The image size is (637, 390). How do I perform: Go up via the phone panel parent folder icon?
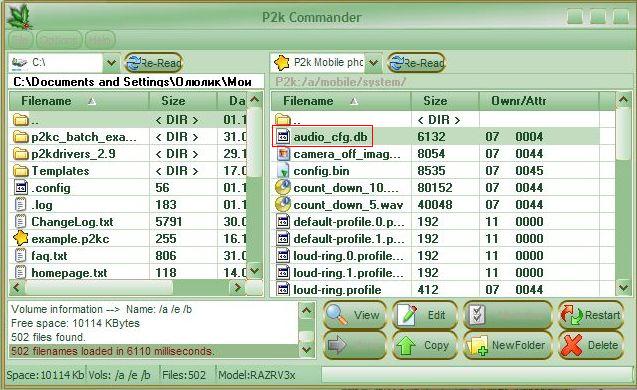coord(283,120)
